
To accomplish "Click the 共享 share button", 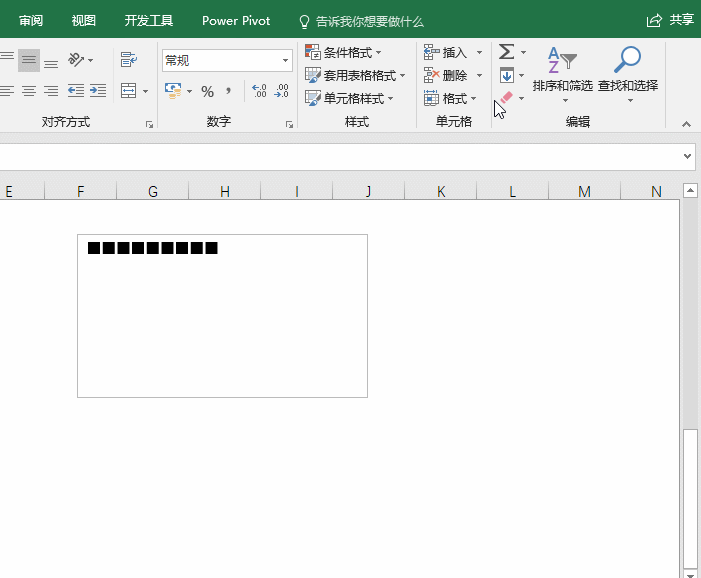I will (670, 20).
